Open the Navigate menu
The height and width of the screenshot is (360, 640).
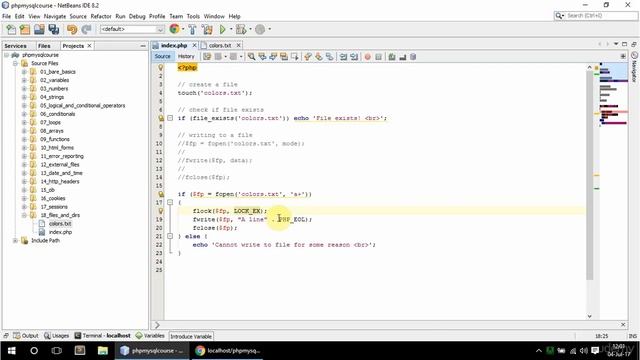(x=55, y=16)
